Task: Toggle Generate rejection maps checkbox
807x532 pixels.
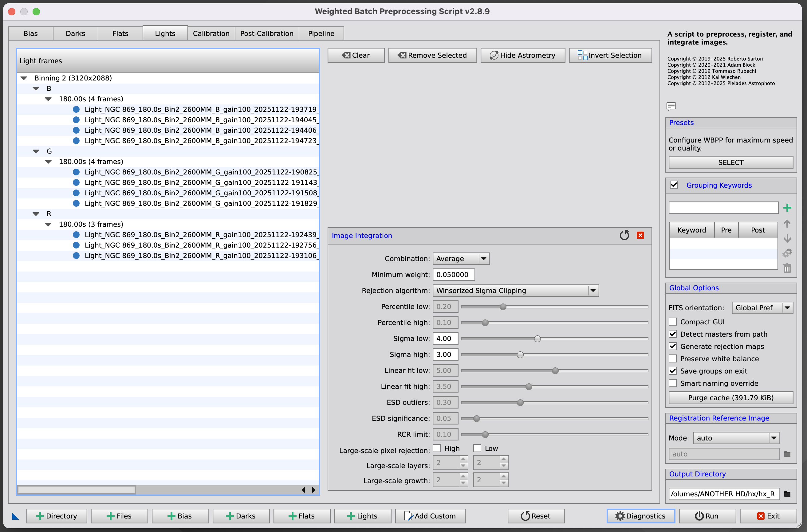Action: (x=673, y=346)
